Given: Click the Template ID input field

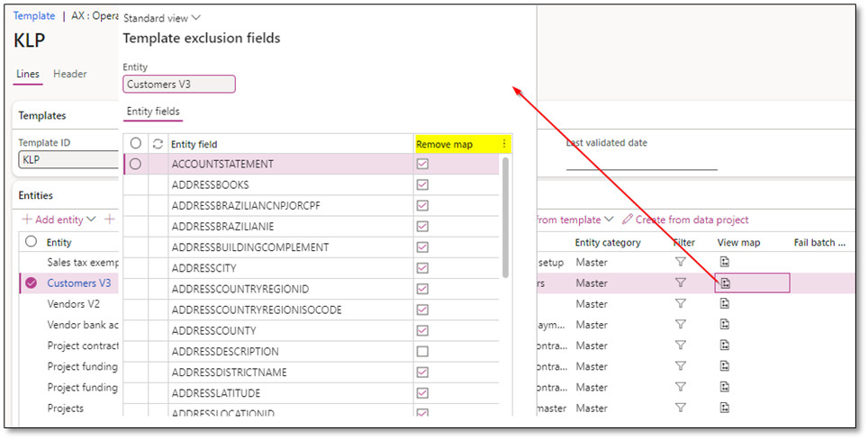Looking at the screenshot, I should point(68,160).
